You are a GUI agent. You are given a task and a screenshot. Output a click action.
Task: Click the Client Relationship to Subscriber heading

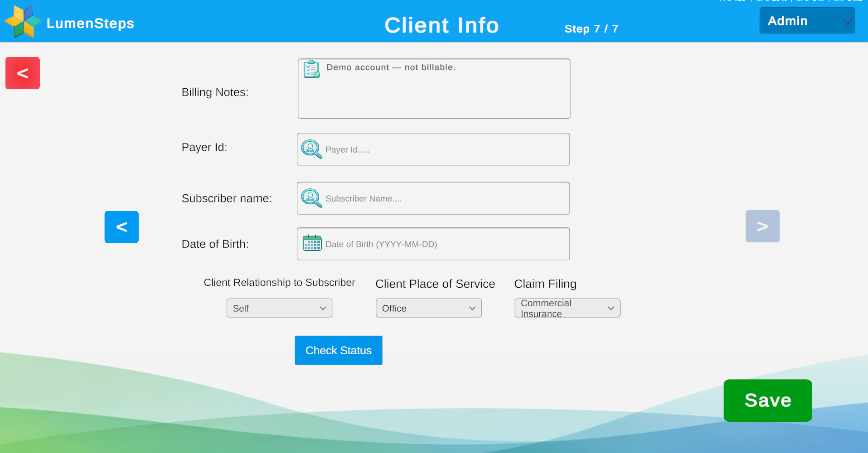tap(279, 282)
